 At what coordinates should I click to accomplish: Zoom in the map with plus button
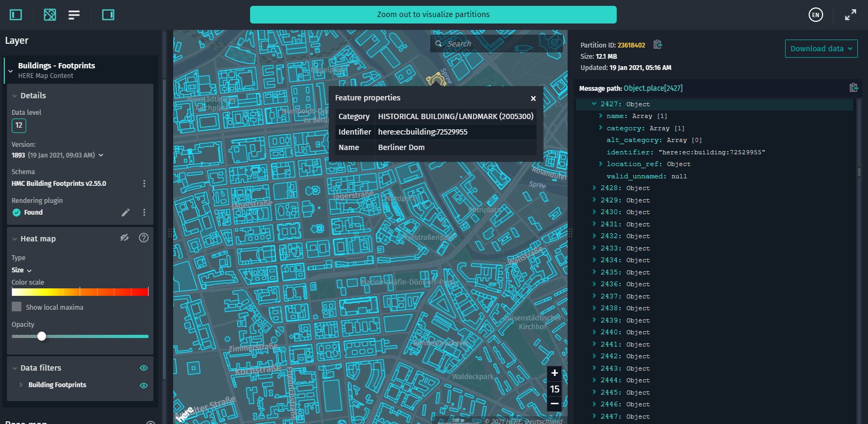point(555,373)
